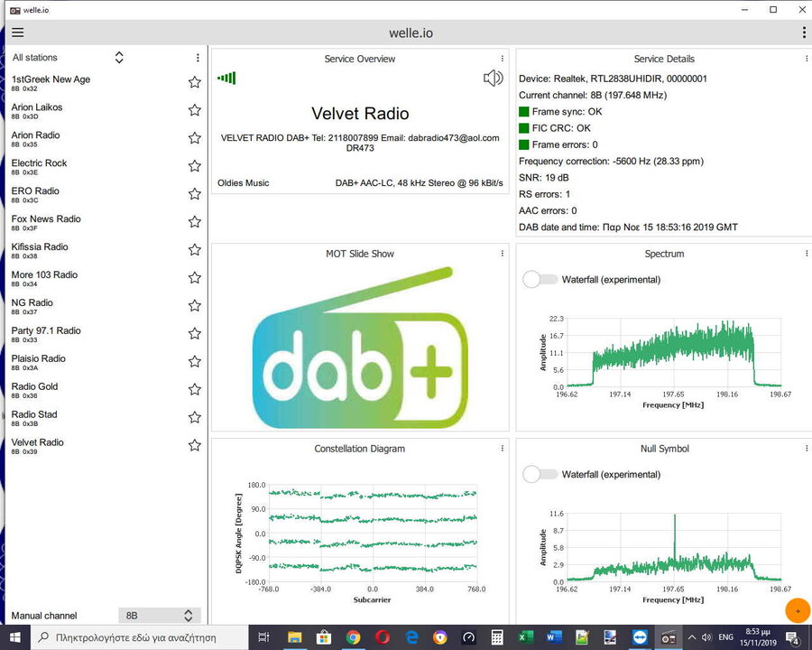This screenshot has width=812, height=650.
Task: Click the Windows taskbar search box
Action: coord(139,637)
